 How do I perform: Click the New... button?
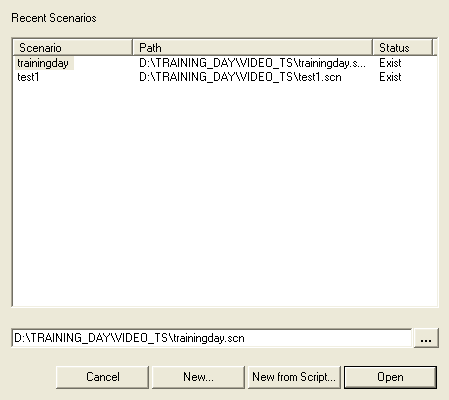(x=198, y=377)
